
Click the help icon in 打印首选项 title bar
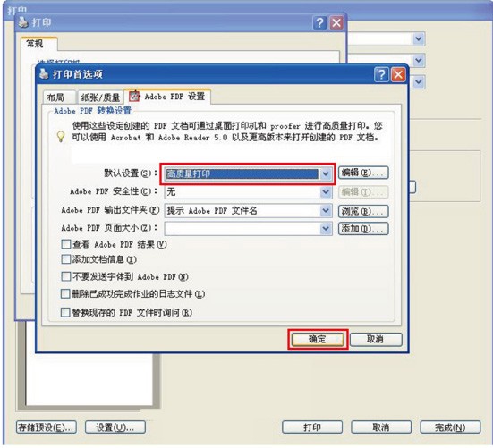pos(381,75)
